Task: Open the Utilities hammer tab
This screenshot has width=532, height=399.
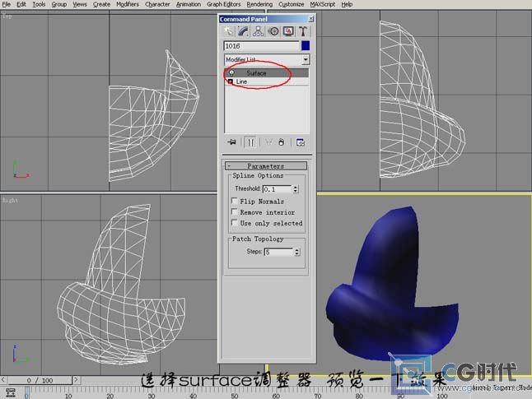Action: tap(302, 31)
